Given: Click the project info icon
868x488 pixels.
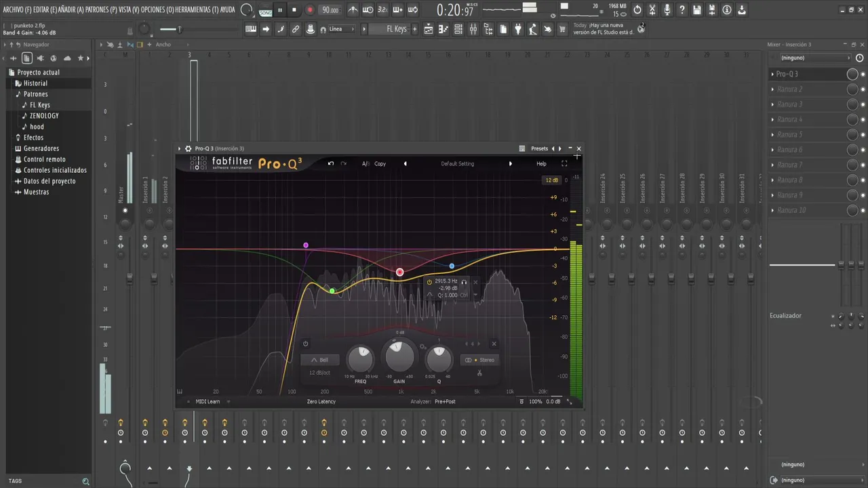Looking at the screenshot, I should click(726, 10).
